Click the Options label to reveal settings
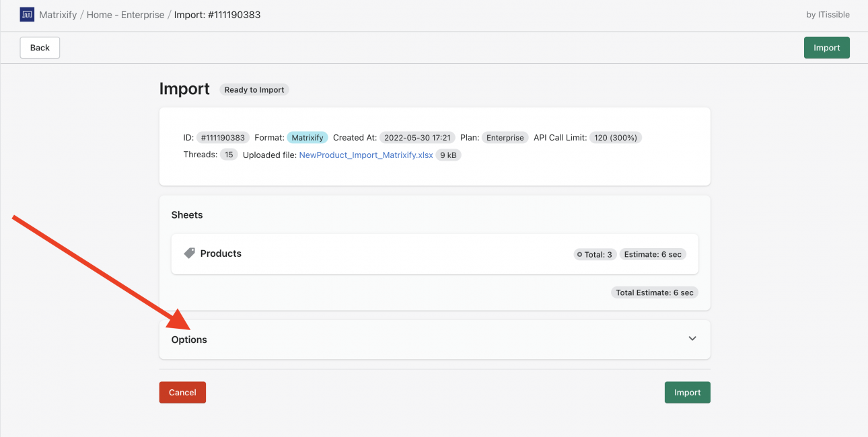 pyautogui.click(x=189, y=340)
